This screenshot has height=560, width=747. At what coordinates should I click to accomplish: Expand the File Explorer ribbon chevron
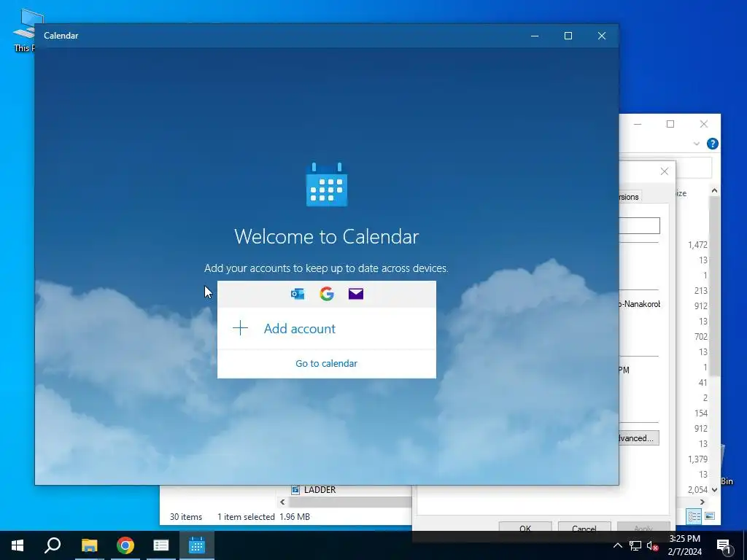(697, 144)
